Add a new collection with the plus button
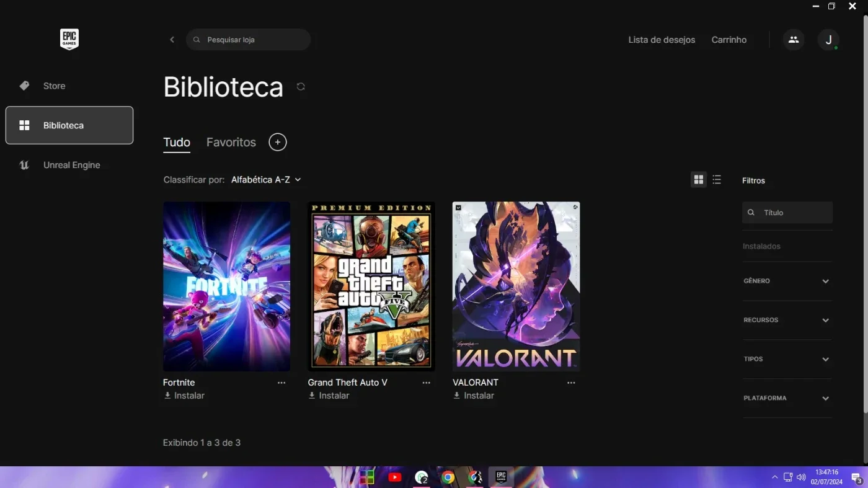Screen dimensions: 868x488 [278, 143]
